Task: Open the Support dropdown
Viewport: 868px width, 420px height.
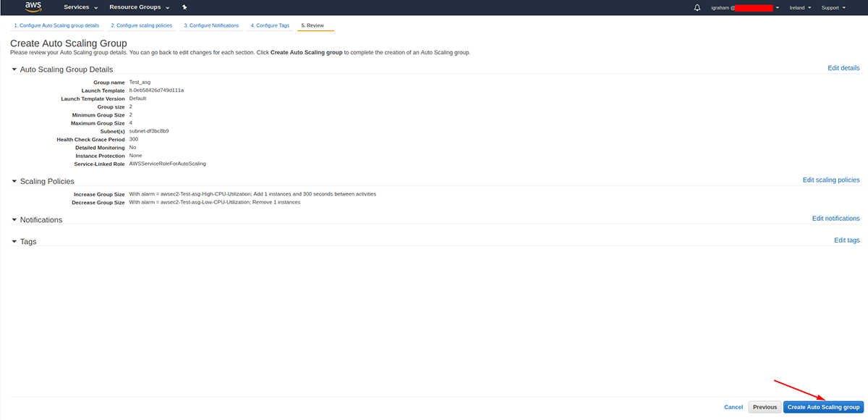Action: [833, 7]
